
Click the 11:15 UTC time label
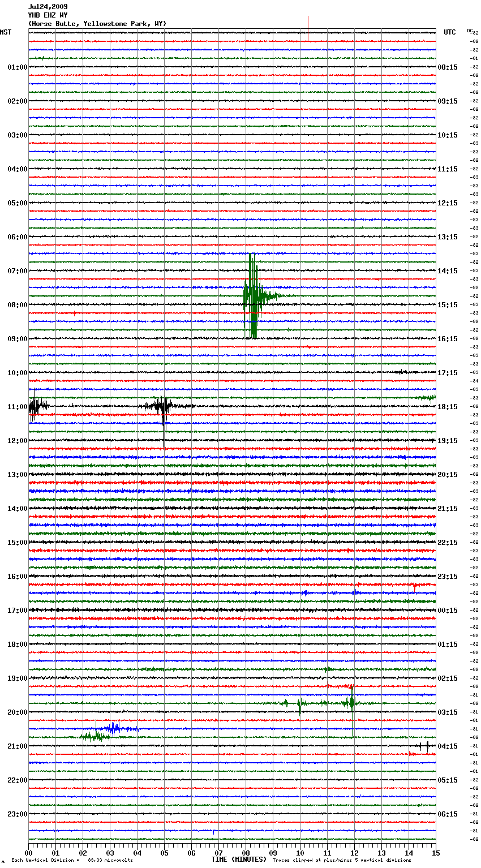(448, 169)
